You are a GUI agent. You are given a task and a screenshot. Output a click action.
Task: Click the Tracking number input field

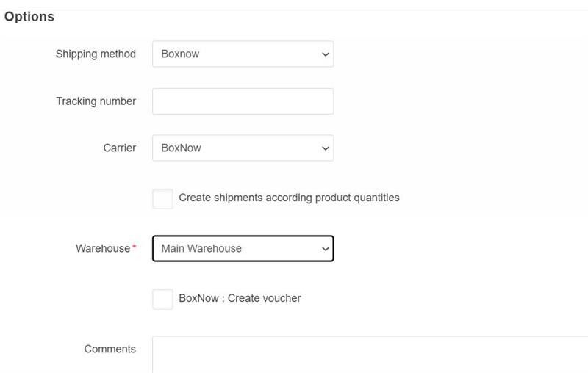click(x=243, y=101)
